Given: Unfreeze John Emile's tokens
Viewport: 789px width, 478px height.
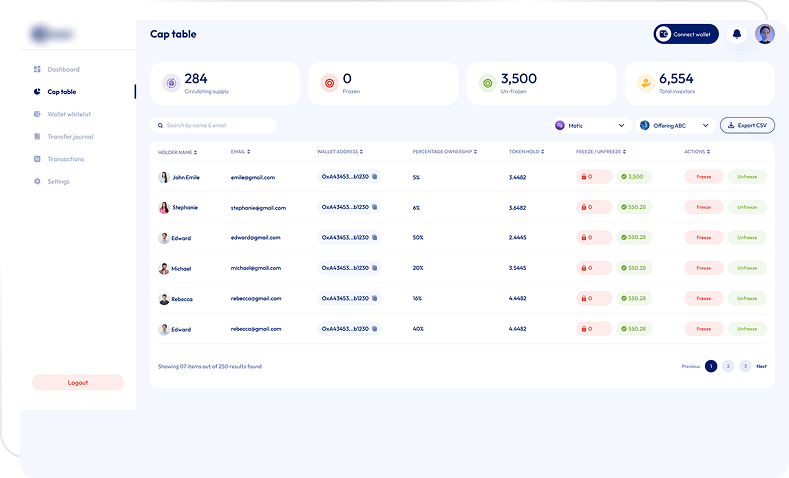Looking at the screenshot, I should 747,177.
